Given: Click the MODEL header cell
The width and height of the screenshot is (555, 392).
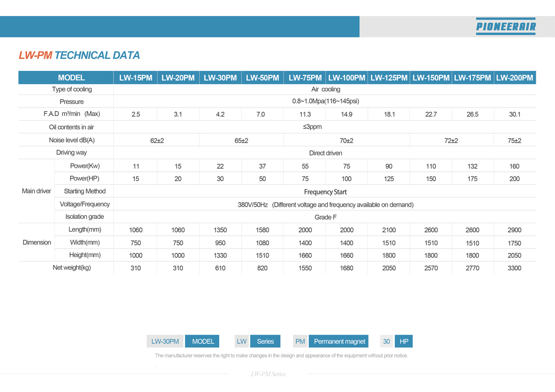Looking at the screenshot, I should pos(66,77).
